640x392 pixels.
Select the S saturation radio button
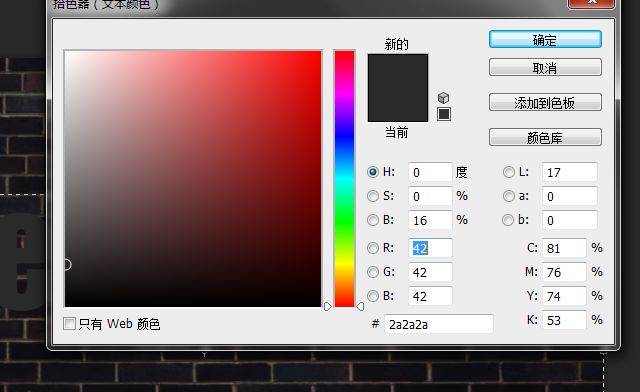(373, 196)
